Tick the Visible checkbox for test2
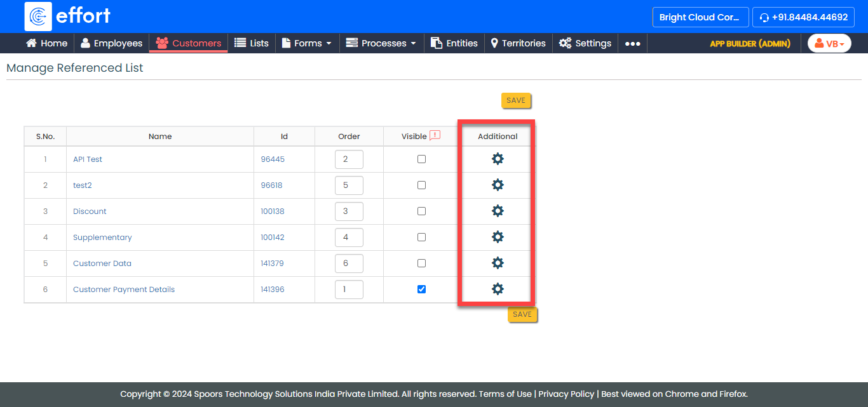Image resolution: width=868 pixels, height=407 pixels. 421,185
